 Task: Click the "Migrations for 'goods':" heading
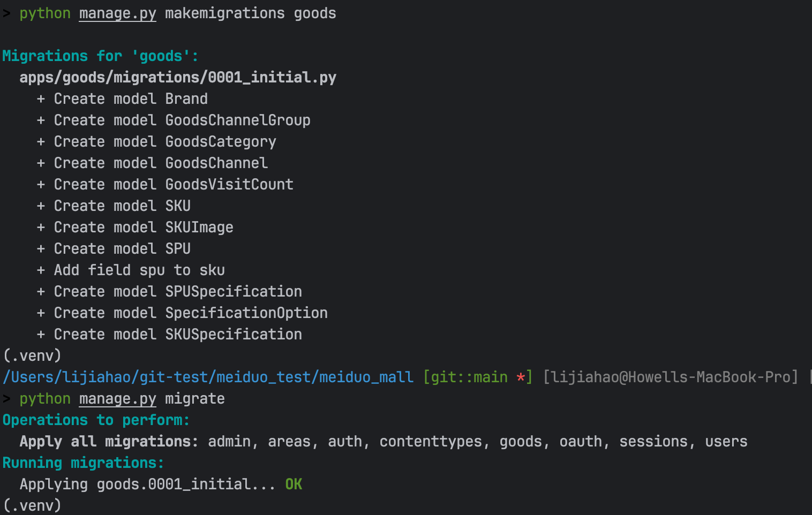101,56
